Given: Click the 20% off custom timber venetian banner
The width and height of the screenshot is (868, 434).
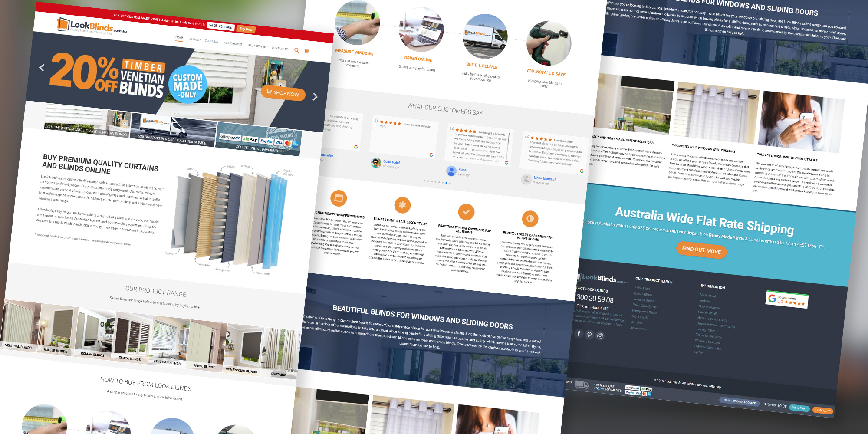Looking at the screenshot, I should pos(87,121).
